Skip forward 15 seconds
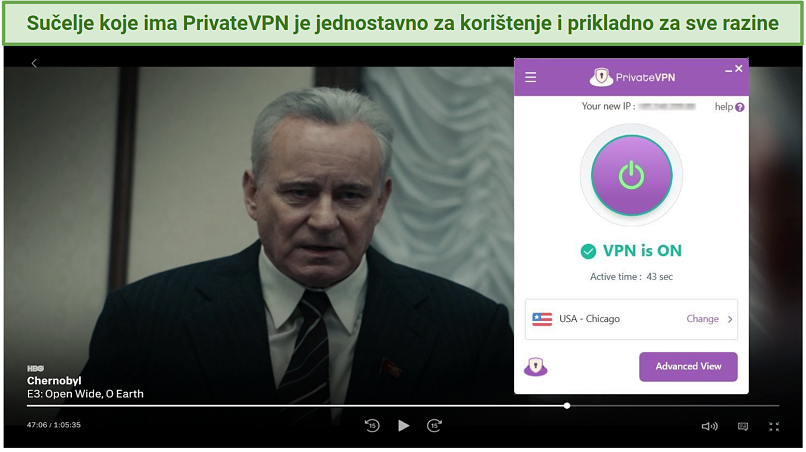806x452 pixels. coord(434,425)
